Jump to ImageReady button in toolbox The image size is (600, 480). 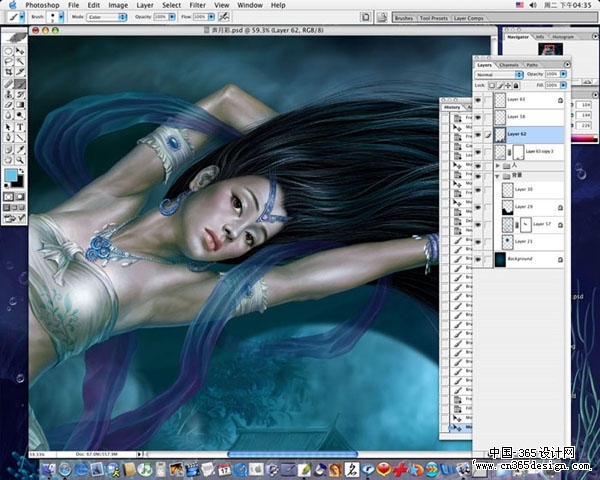pyautogui.click(x=15, y=219)
